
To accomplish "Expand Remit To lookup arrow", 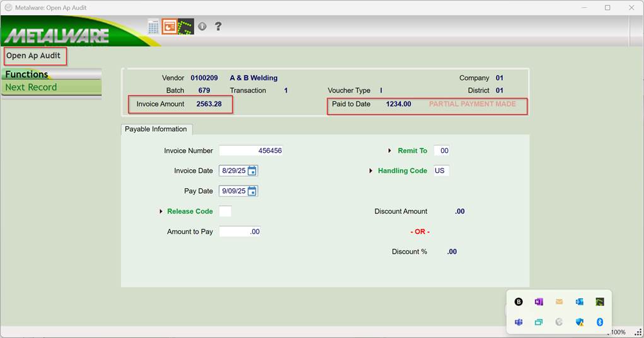I will [390, 151].
